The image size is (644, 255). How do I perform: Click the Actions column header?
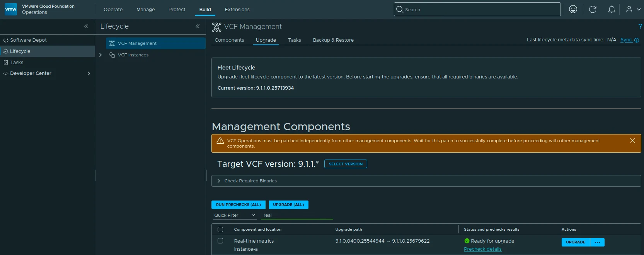pos(569,229)
